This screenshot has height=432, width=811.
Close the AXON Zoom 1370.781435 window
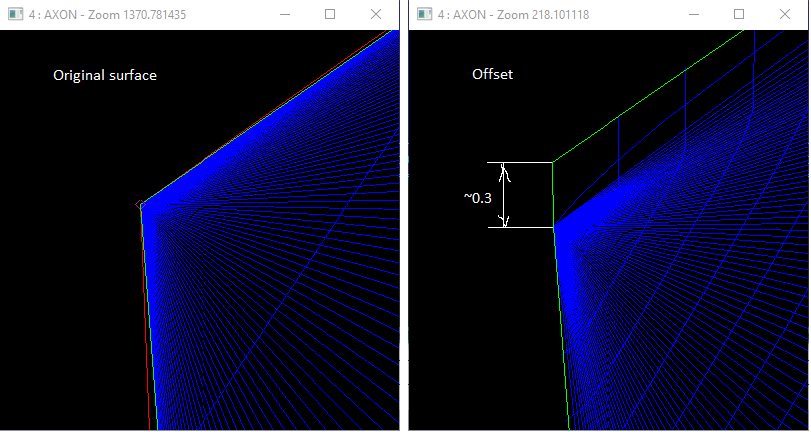(x=376, y=15)
